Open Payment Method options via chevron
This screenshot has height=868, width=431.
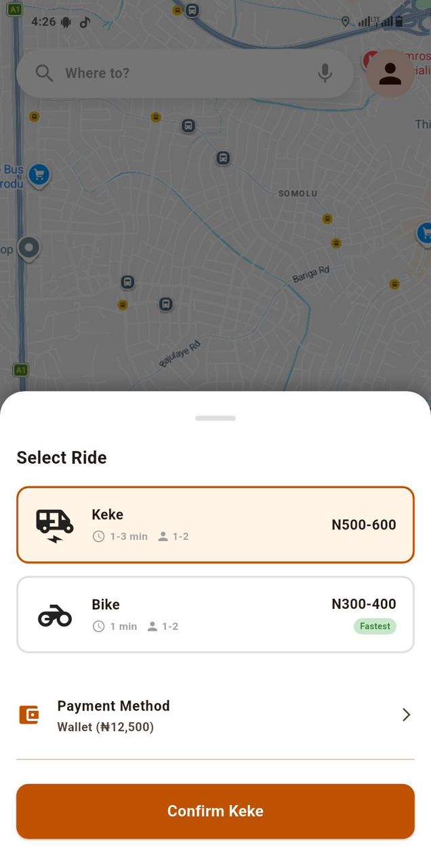coord(406,714)
